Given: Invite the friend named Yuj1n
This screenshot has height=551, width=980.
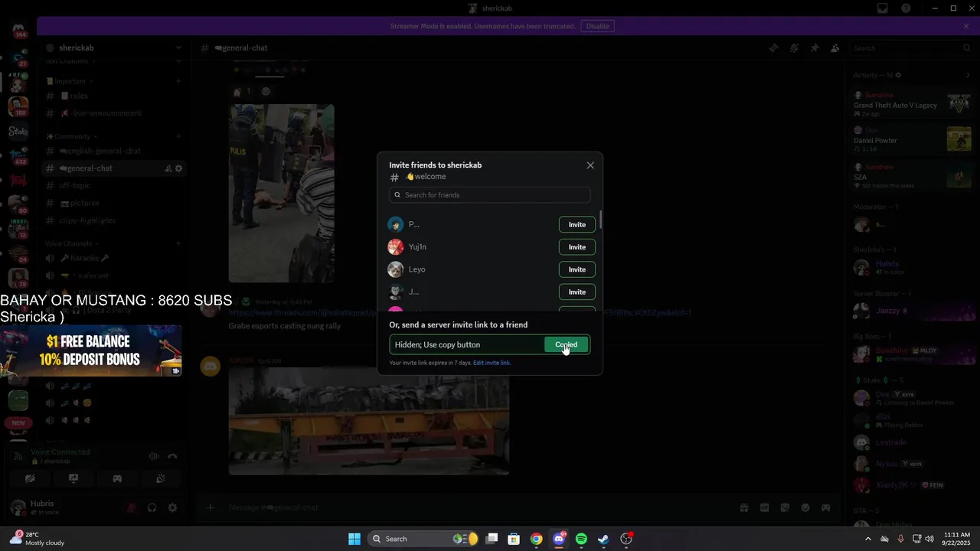Looking at the screenshot, I should point(577,247).
